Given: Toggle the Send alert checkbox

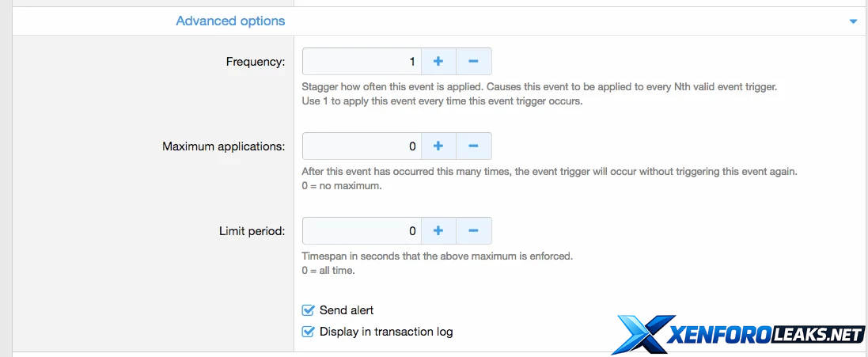Looking at the screenshot, I should [309, 310].
